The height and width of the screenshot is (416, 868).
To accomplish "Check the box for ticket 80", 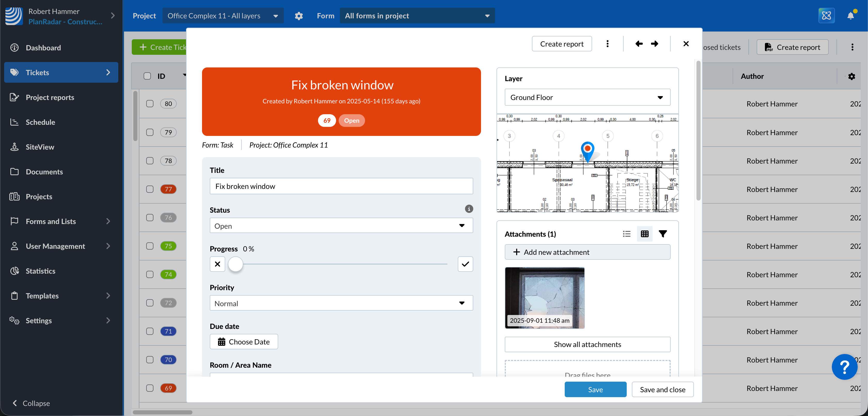I will click(150, 104).
